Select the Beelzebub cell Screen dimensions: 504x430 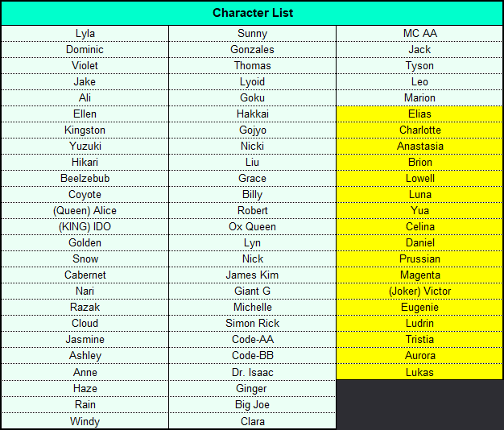85,179
